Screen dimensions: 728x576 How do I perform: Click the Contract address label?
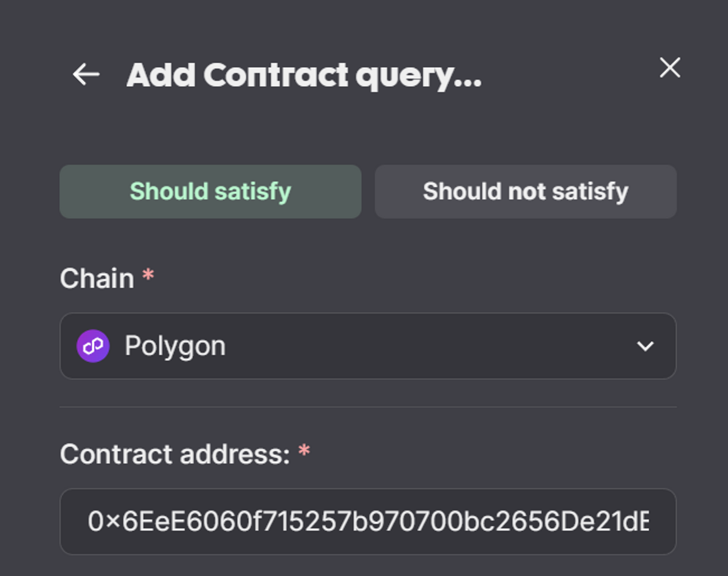tap(175, 454)
